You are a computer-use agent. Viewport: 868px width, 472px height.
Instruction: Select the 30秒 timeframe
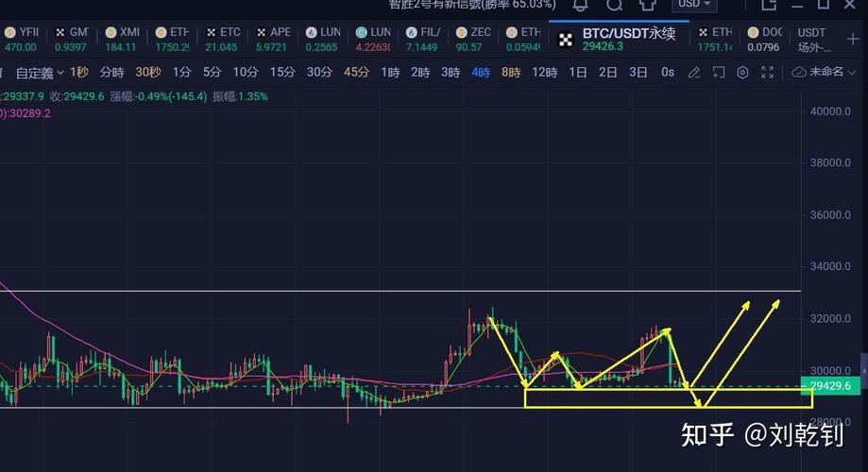click(x=148, y=72)
